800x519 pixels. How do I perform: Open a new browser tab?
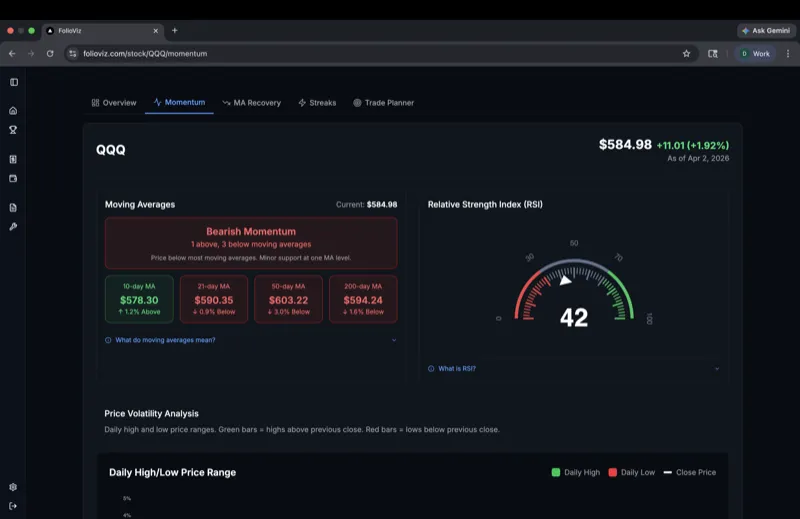pyautogui.click(x=174, y=31)
